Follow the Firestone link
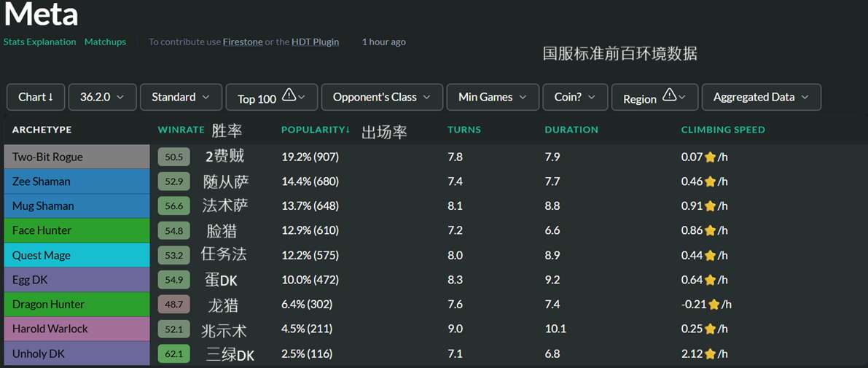Viewport: 868px width, 368px height. tap(243, 42)
